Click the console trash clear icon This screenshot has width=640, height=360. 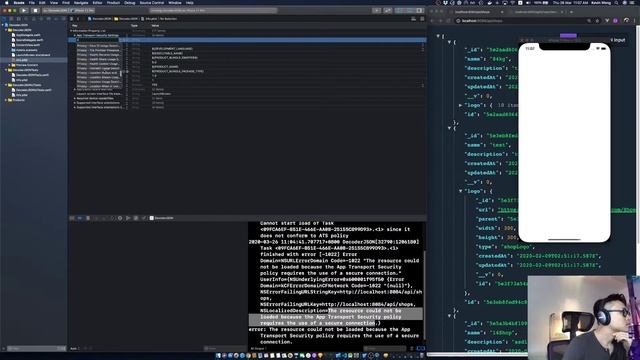coord(411,349)
